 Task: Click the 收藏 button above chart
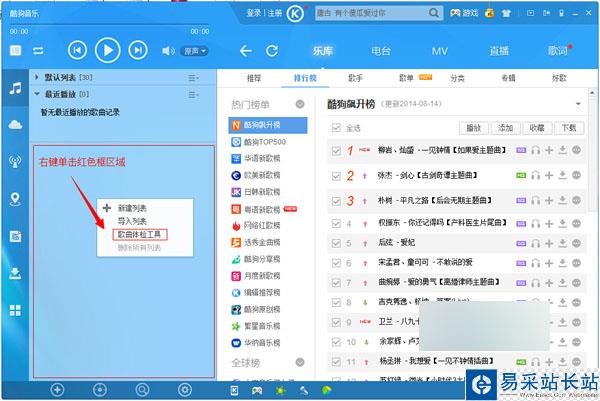point(537,128)
